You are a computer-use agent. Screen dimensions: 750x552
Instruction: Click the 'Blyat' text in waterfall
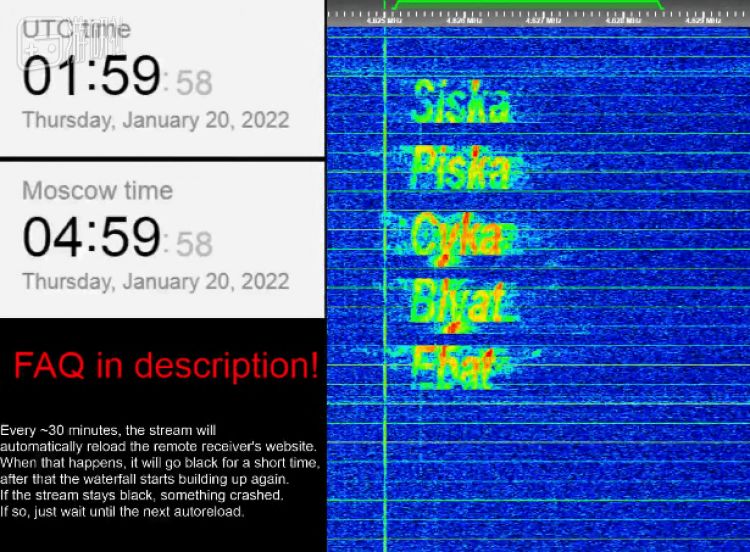click(x=459, y=303)
